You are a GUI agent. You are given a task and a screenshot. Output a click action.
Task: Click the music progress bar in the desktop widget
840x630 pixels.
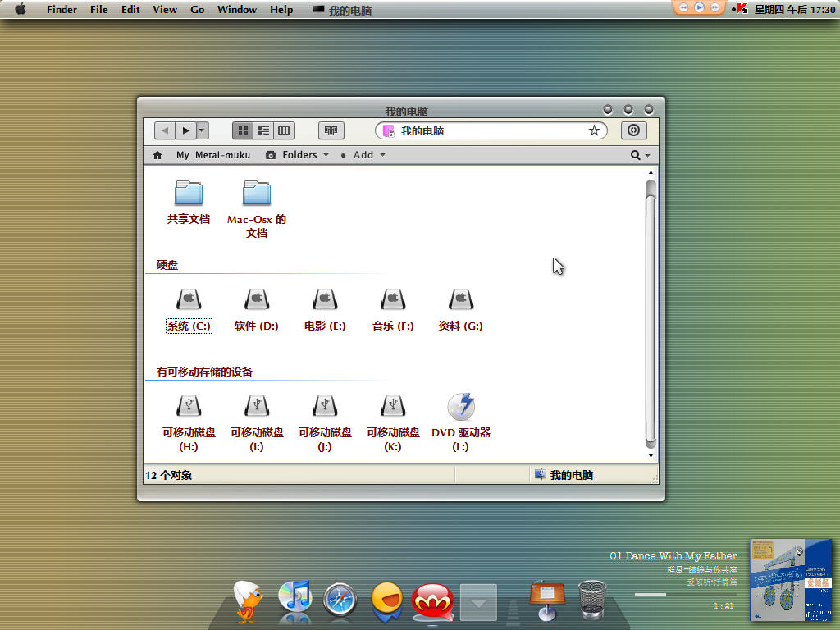[685, 595]
